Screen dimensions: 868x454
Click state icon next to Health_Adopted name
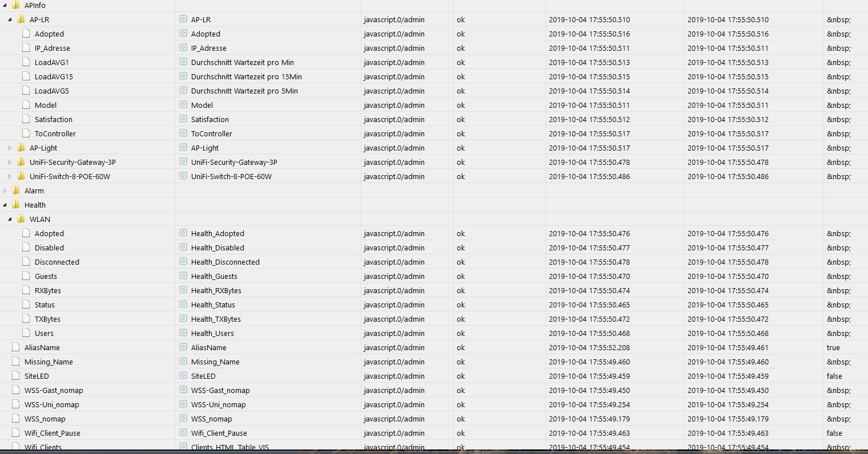pos(183,233)
